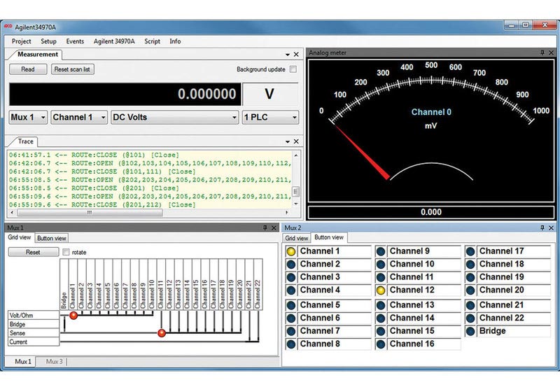560x392 pixels.
Task: Click the Bridge row label in Mux 1 grid
Action: pos(34,324)
